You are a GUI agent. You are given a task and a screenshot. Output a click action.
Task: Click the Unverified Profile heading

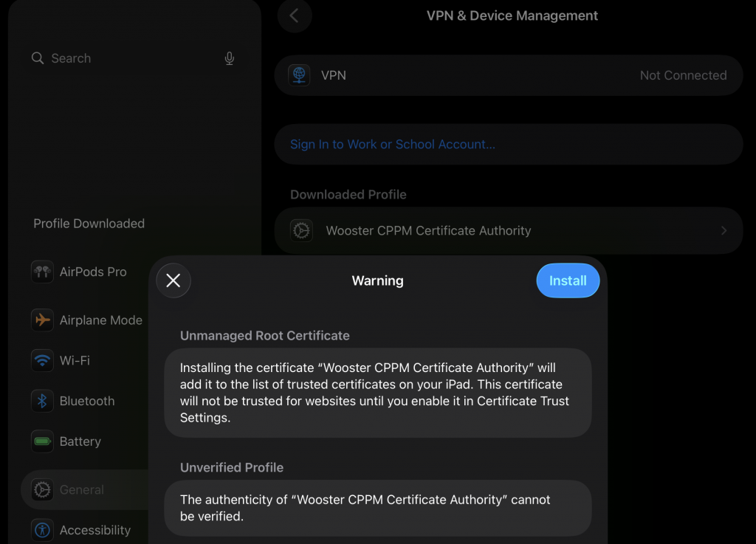click(x=231, y=467)
